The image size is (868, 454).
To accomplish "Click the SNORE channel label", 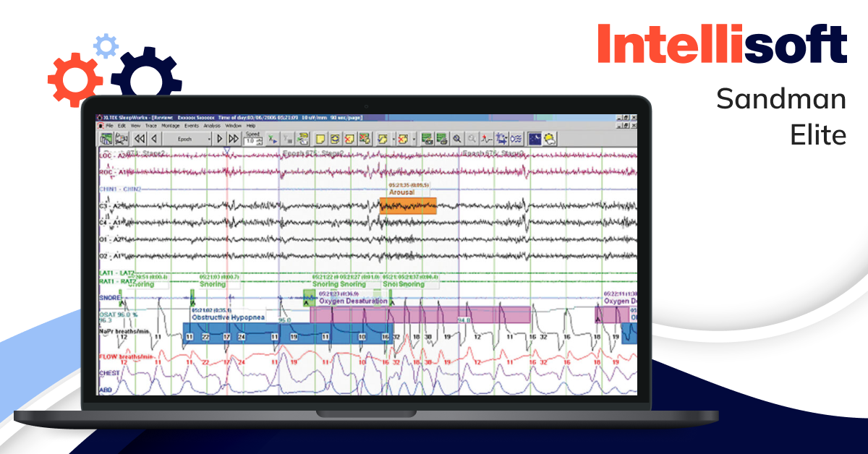I will click(109, 297).
